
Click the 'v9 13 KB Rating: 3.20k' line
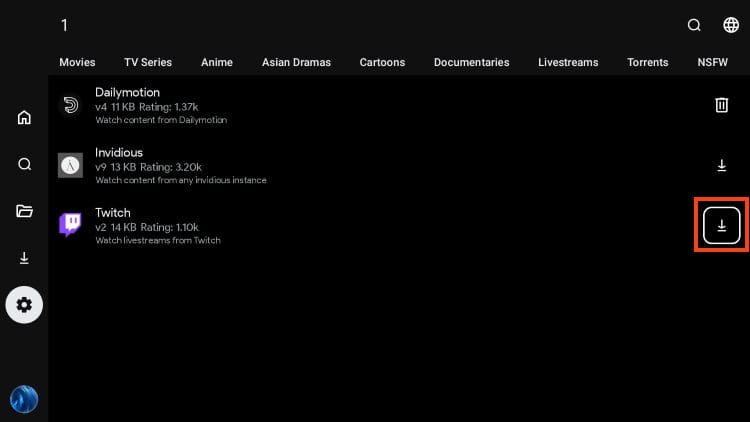point(148,167)
